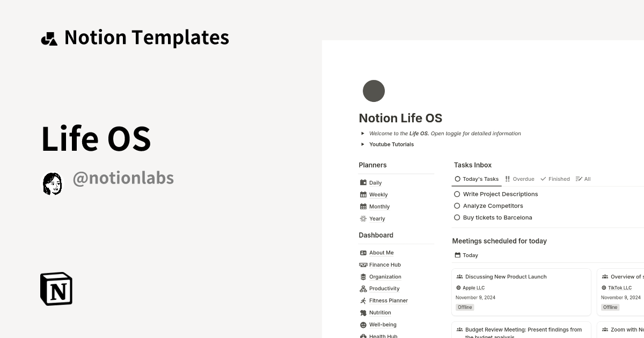This screenshot has width=644, height=338.
Task: Check off the Write Project Descriptions task
Action: click(457, 194)
